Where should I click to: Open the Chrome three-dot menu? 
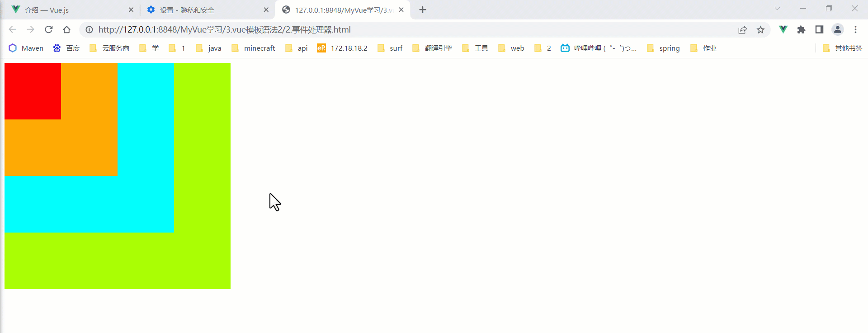pos(855,29)
